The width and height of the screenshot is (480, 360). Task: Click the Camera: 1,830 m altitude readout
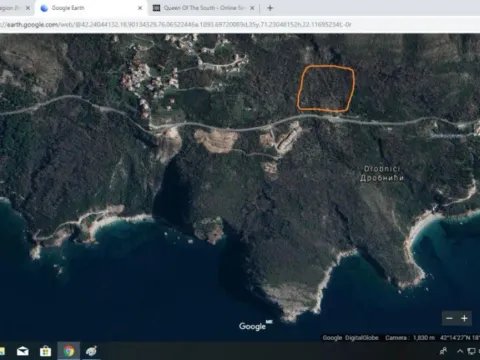pos(410,338)
